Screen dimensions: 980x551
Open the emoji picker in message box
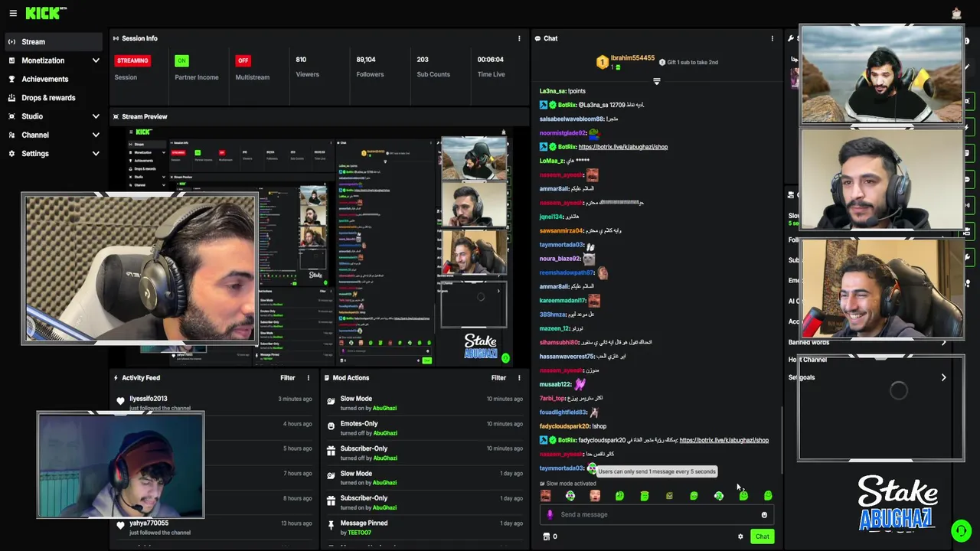pos(764,514)
